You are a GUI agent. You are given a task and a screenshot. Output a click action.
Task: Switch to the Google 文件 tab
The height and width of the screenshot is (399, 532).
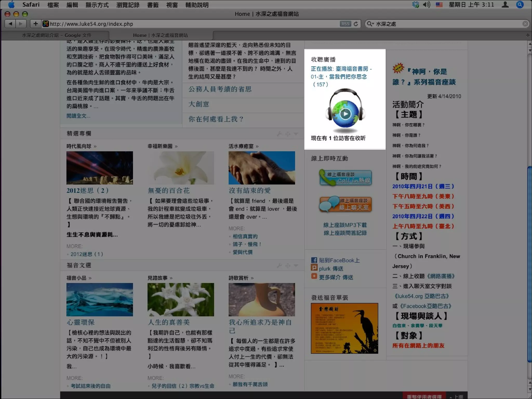(x=56, y=35)
